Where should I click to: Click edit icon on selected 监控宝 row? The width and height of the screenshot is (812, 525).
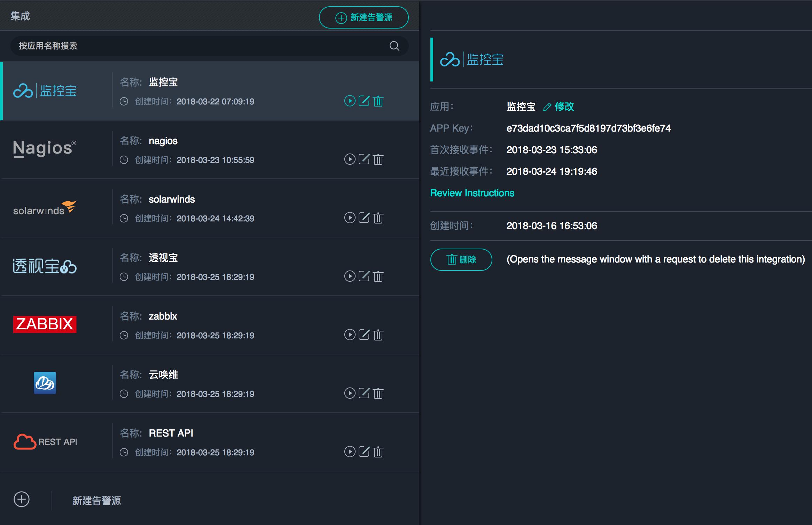364,101
